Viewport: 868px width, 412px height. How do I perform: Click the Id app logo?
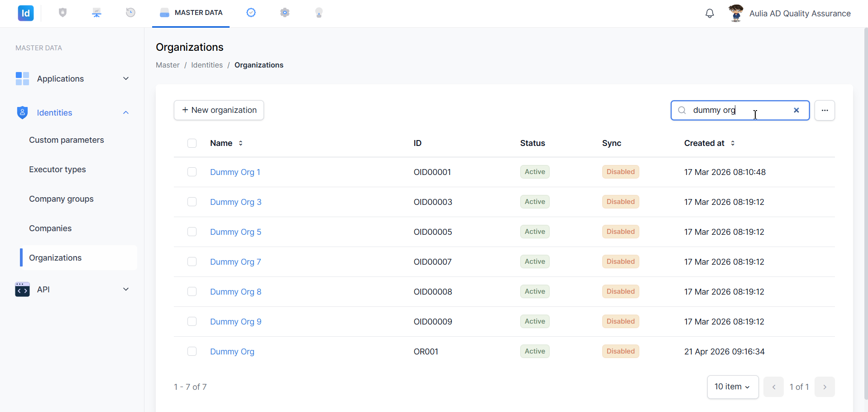click(x=26, y=13)
